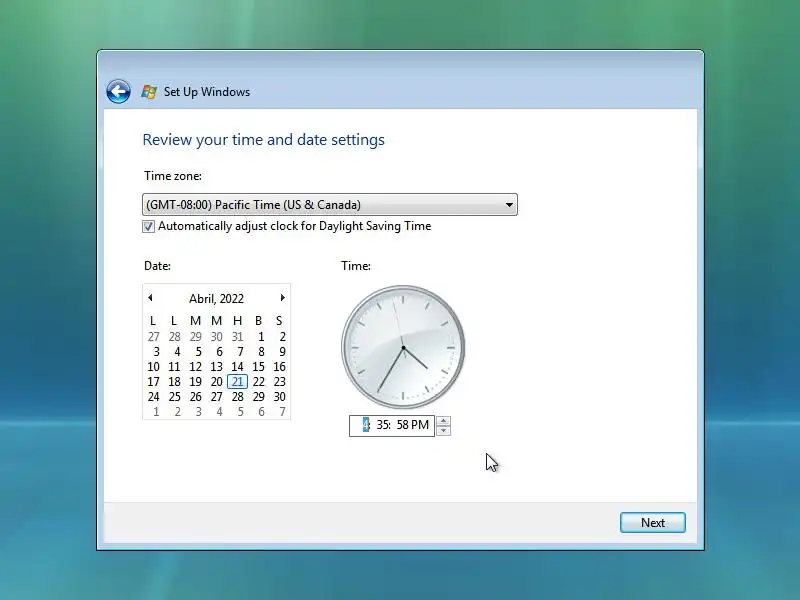This screenshot has width=800, height=600.
Task: Click the PM indicator in time box
Action: (x=420, y=425)
